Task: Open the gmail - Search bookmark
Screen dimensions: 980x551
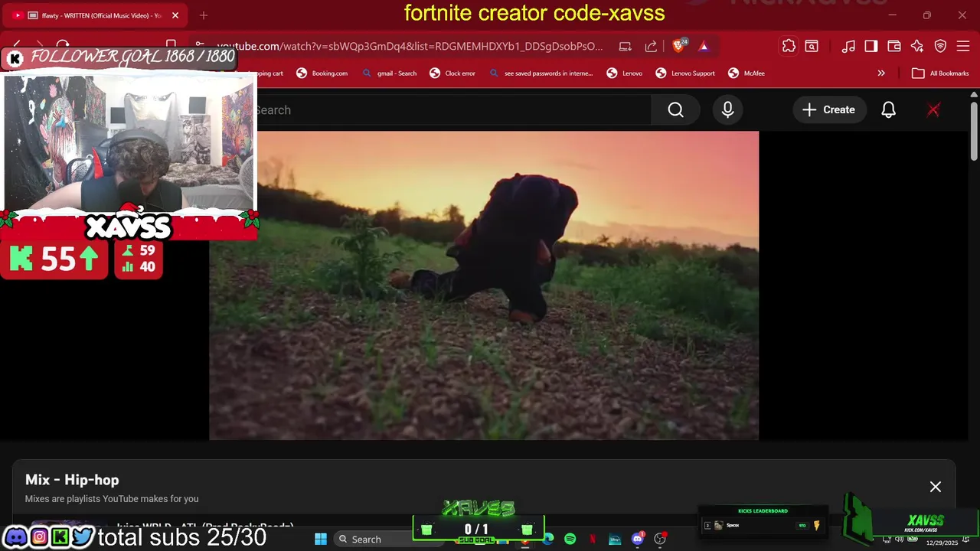Action: click(x=389, y=73)
